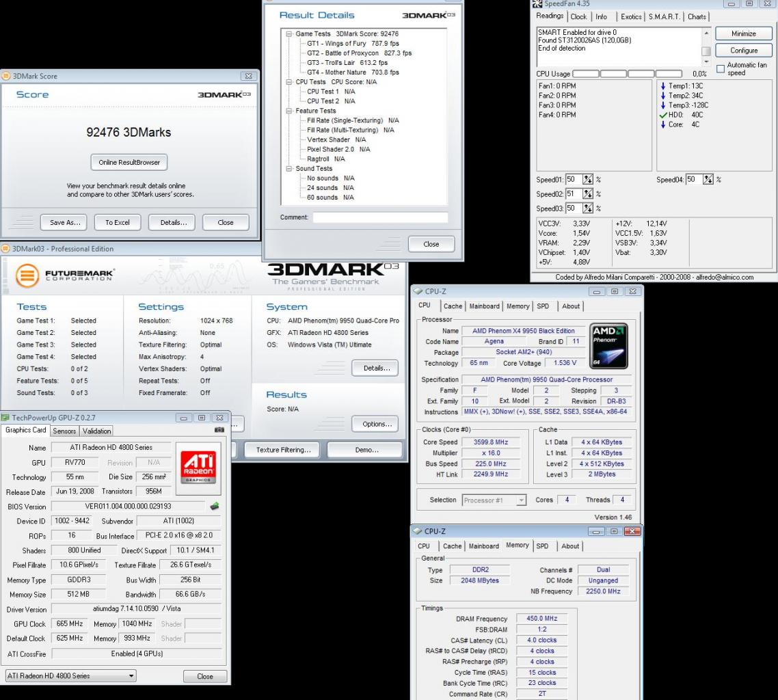Open the SpeedFan Info tab
Image resolution: width=778 pixels, height=700 pixels.
point(601,17)
